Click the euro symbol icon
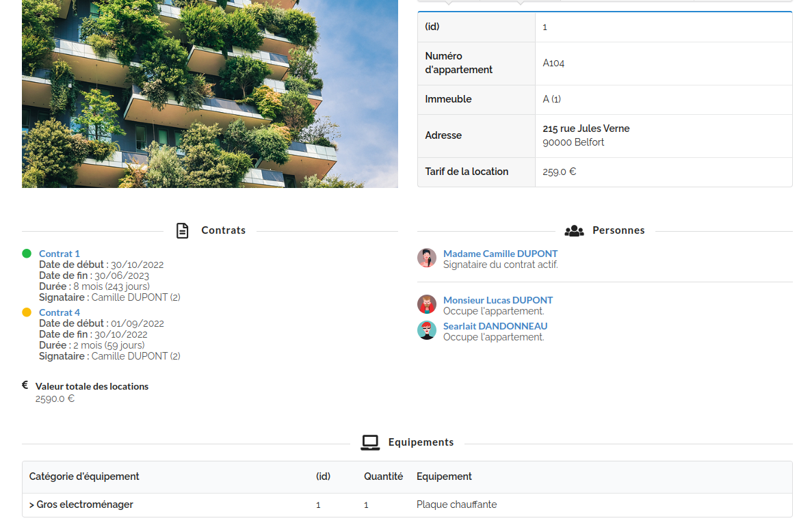This screenshot has width=812, height=525. [25, 386]
